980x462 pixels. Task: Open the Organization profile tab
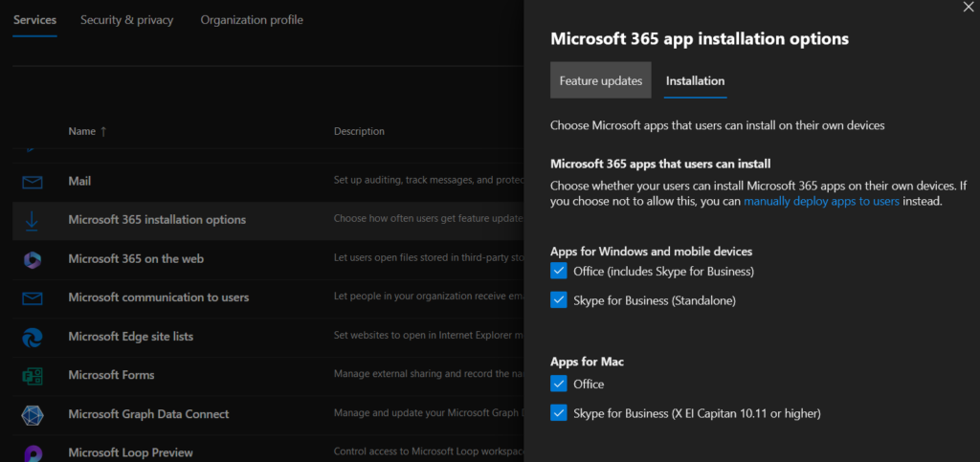252,20
